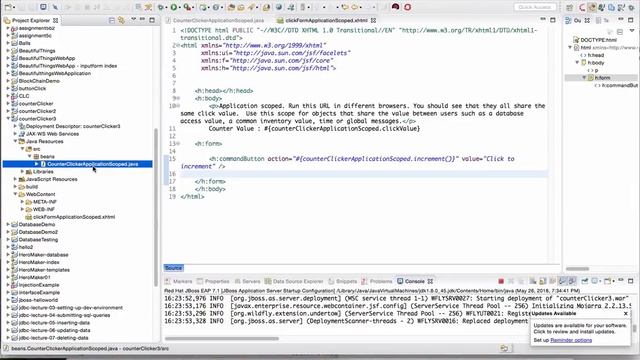Expand the DatabaseDemo project
640x360 pixels.
click(8, 224)
